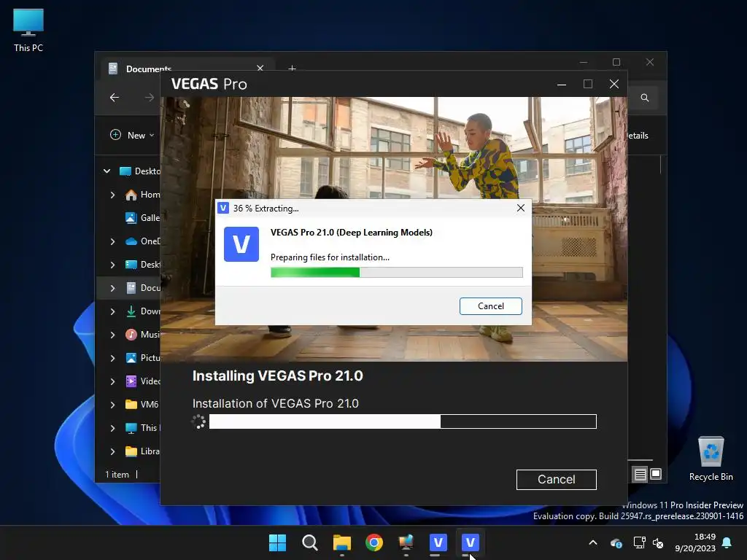The image size is (747, 560).
Task: Select the VM6 folder in navigation pane
Action: (x=142, y=404)
